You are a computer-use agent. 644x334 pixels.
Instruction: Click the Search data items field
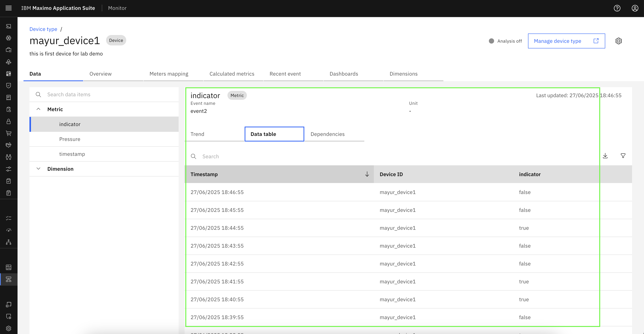104,95
